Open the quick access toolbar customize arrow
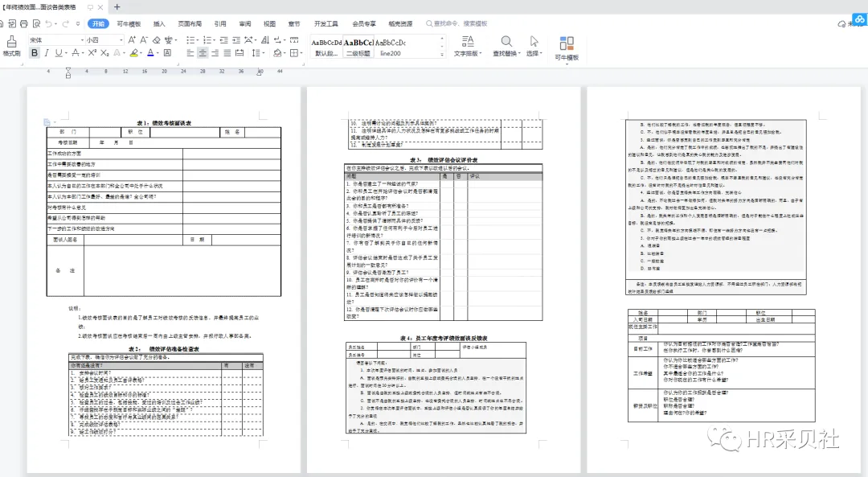 (x=78, y=24)
